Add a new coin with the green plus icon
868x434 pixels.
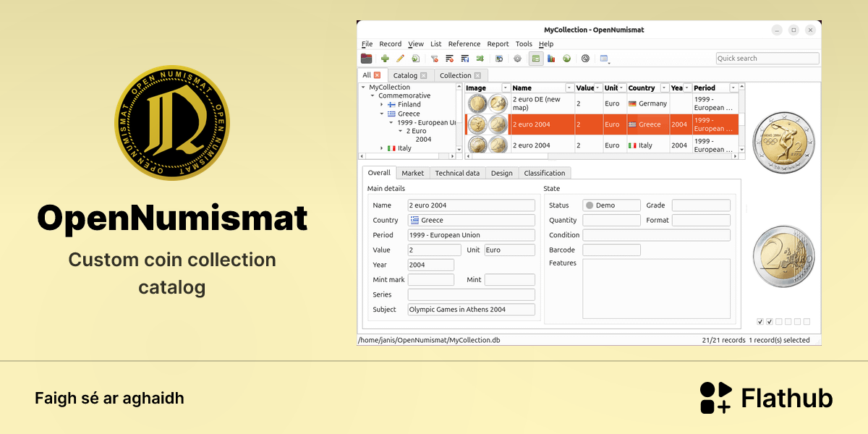pyautogui.click(x=385, y=59)
